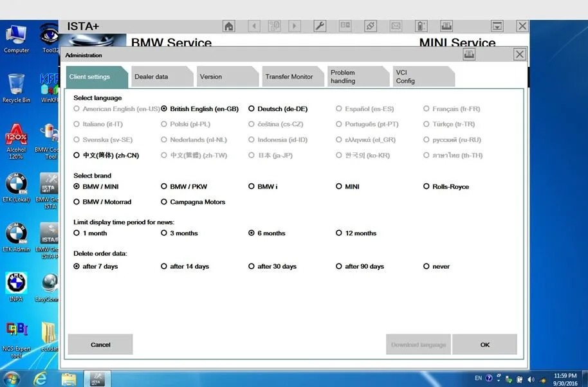The width and height of the screenshot is (588, 387).
Task: Click the forward arrow in ISTA+ toolbar
Action: (x=295, y=26)
